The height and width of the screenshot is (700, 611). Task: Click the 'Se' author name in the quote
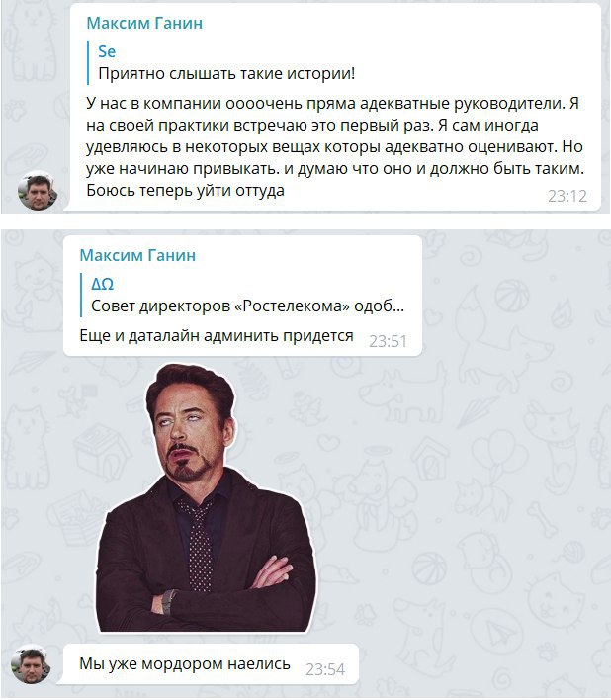(107, 51)
